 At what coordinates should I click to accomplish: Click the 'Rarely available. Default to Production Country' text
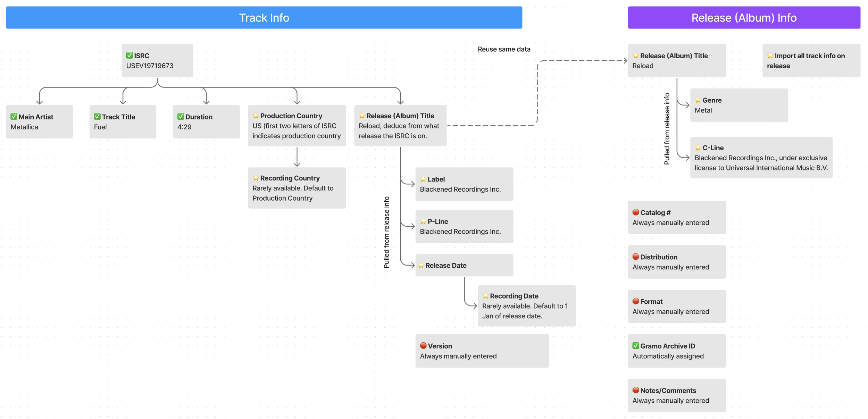pos(293,193)
